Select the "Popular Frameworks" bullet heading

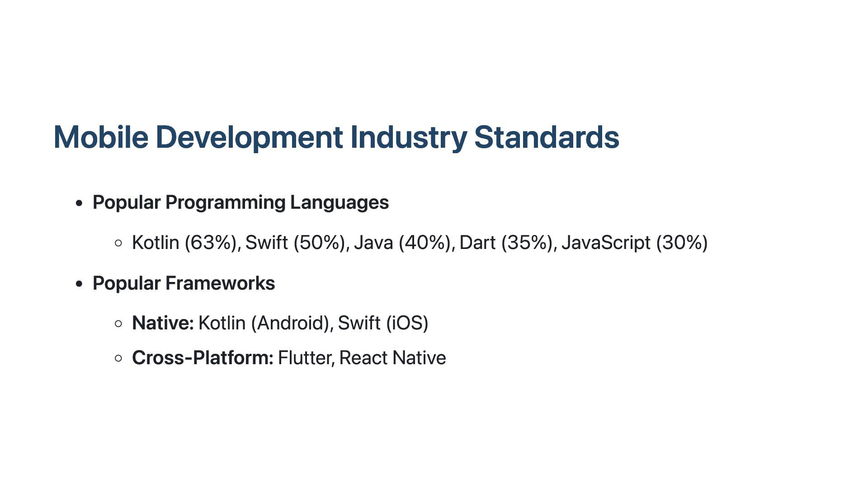point(184,283)
